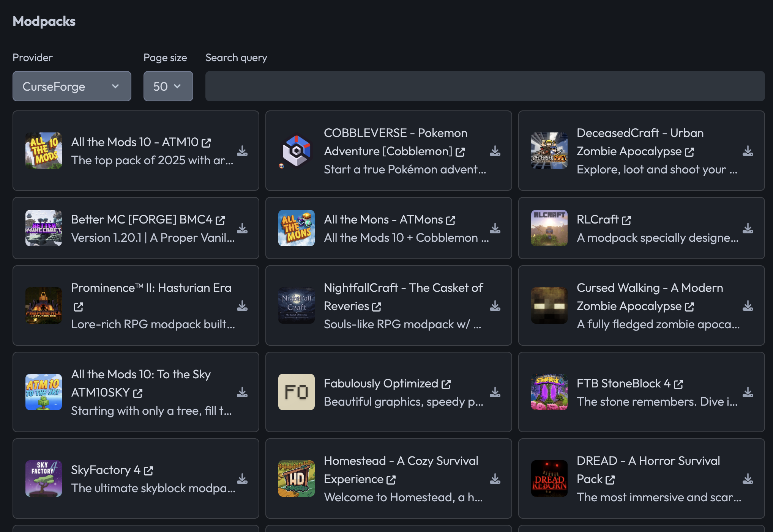Screen dimensions: 773x532
Task: Open the Prominence II Hasturian Era external link
Action: click(79, 307)
